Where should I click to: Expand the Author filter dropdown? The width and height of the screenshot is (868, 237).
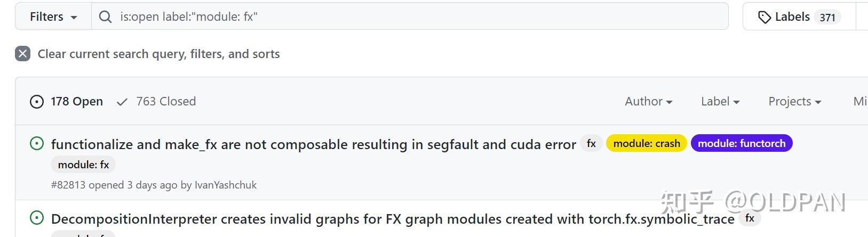[648, 101]
